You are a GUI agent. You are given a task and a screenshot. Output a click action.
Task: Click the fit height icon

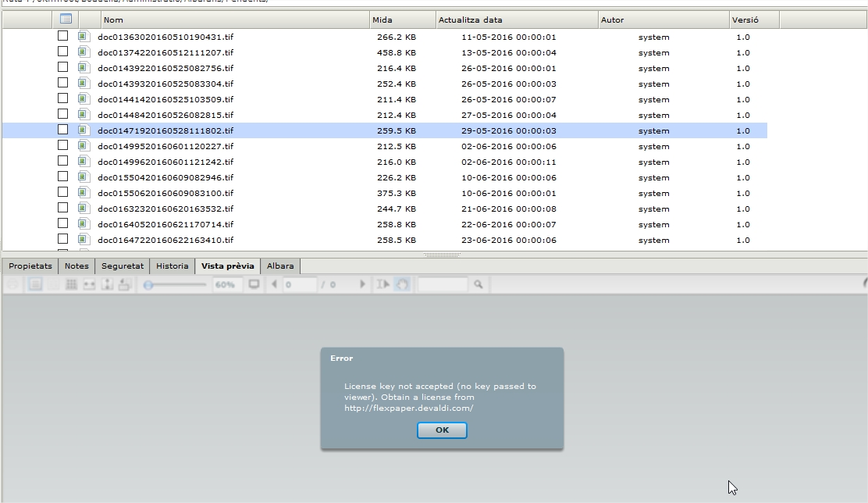pyautogui.click(x=107, y=285)
